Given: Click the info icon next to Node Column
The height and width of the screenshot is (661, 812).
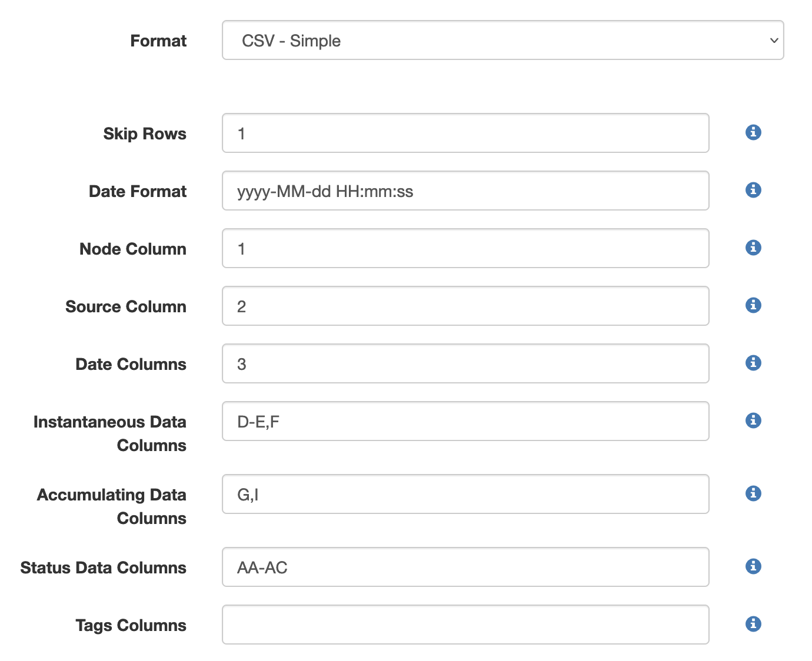Looking at the screenshot, I should (x=753, y=248).
